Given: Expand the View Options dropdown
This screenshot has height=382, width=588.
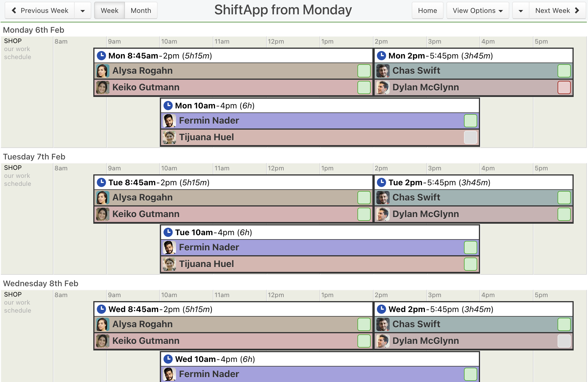Looking at the screenshot, I should [478, 11].
